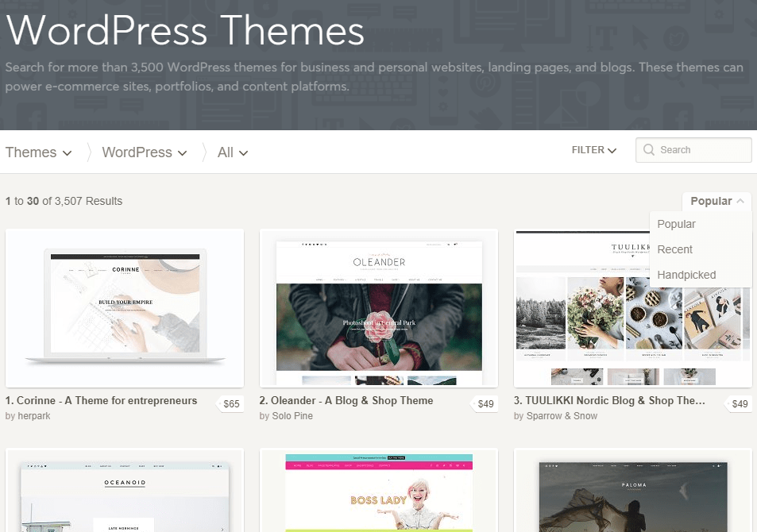Open the Oleander theme preview thumbnail
The width and height of the screenshot is (757, 532).
[x=379, y=308]
